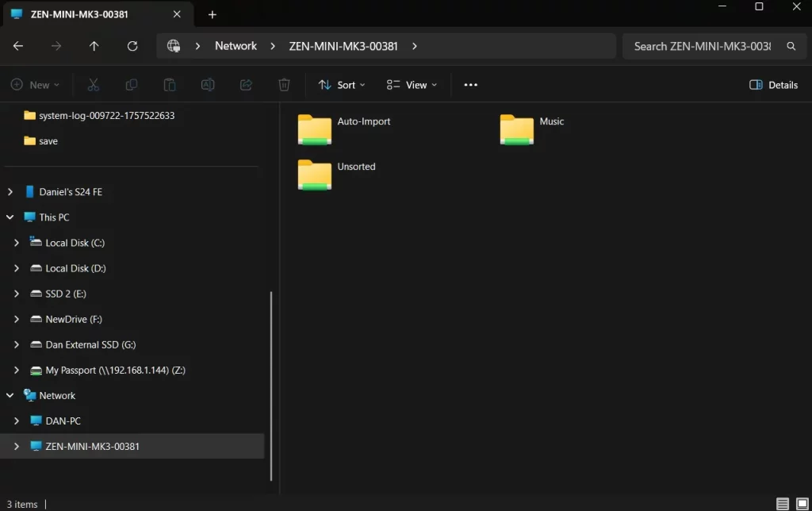Viewport: 812px width, 511px height.
Task: Click the navigation pane scrollbar
Action: [x=271, y=386]
